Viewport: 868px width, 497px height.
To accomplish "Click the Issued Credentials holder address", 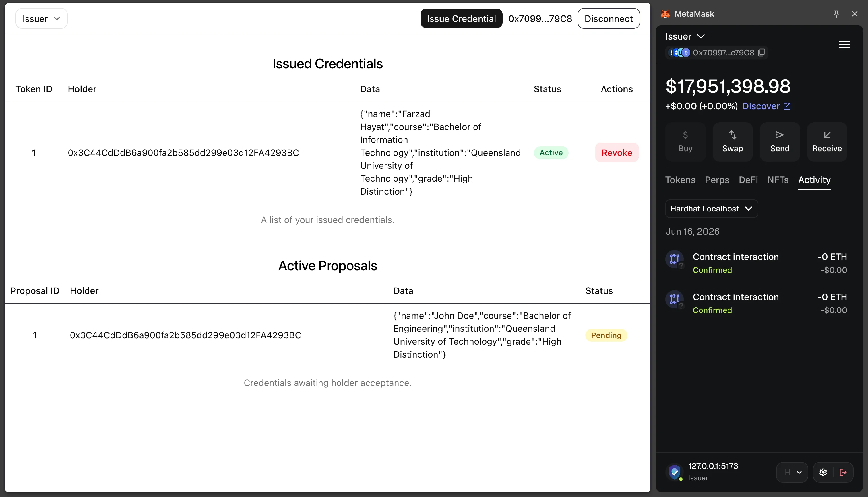I will click(x=183, y=153).
